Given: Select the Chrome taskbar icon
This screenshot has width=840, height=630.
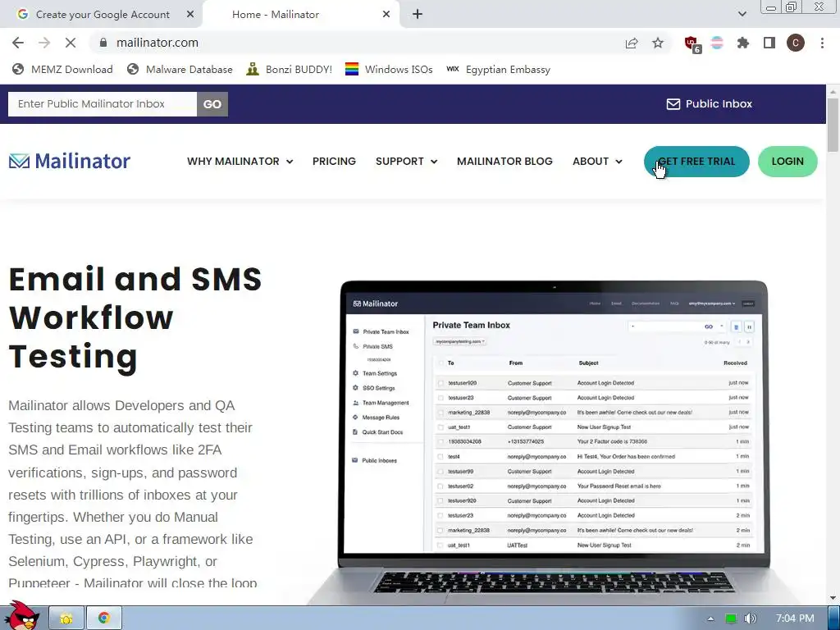Looking at the screenshot, I should click(x=104, y=619).
